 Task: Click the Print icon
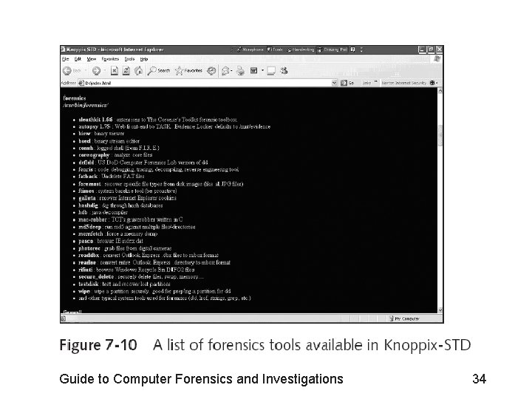tap(241, 71)
